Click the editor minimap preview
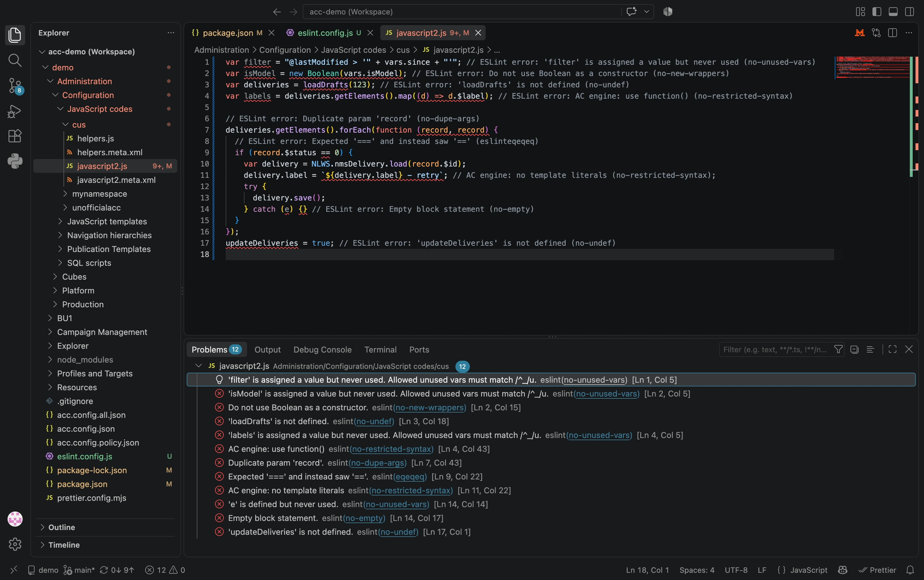924x580 pixels. click(872, 68)
